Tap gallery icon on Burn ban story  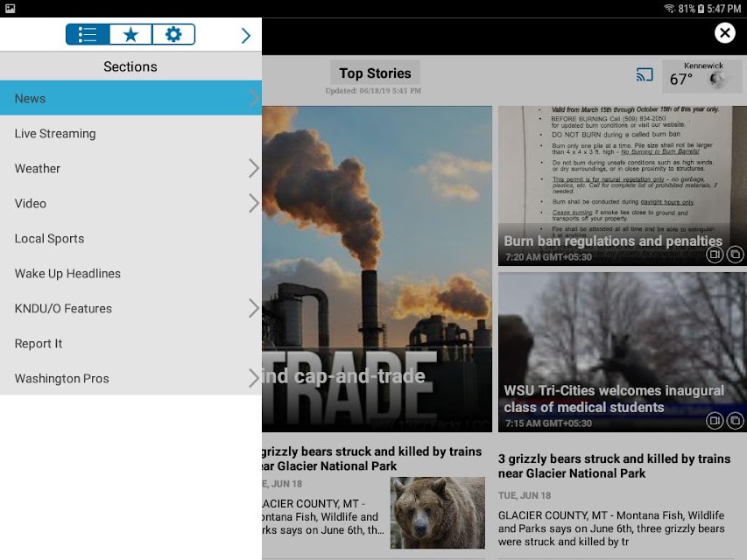point(735,255)
